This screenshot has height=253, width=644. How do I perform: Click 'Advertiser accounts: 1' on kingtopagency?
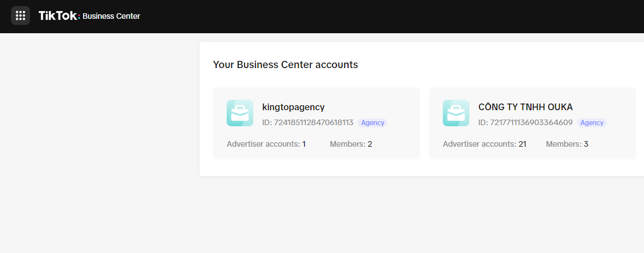pos(266,144)
